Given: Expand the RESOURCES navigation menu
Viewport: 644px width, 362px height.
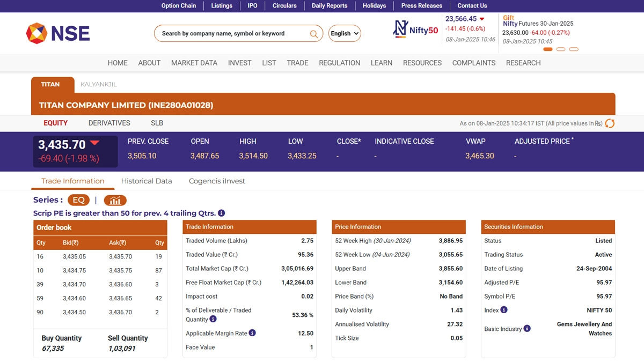Looking at the screenshot, I should point(422,63).
